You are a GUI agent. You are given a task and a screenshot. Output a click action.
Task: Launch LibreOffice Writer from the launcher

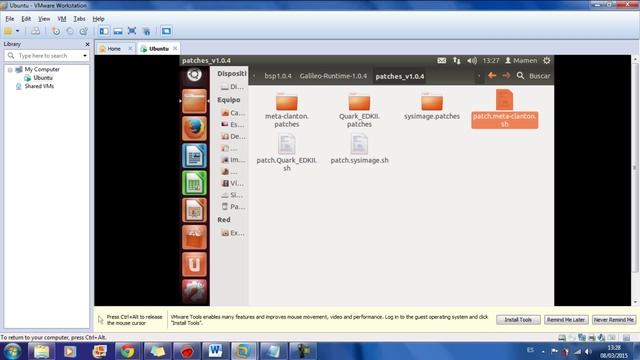[x=194, y=156]
